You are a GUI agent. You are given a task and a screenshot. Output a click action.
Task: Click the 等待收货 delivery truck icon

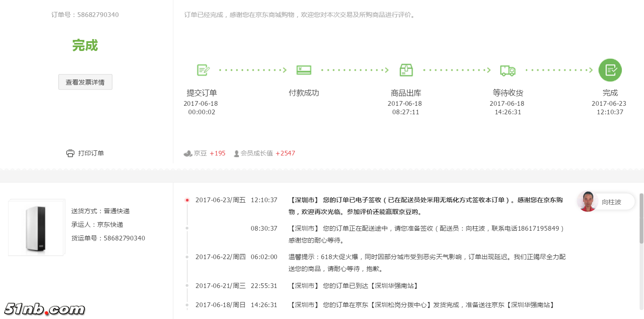tap(508, 70)
